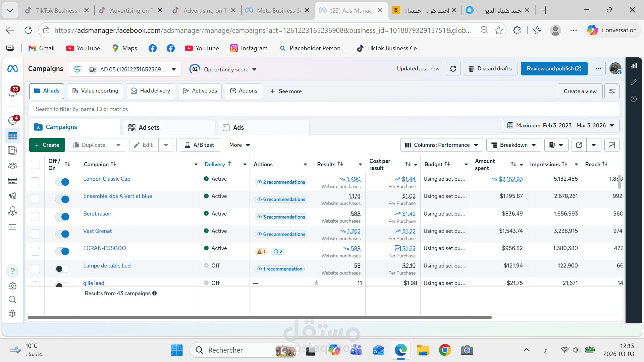644x362 pixels.
Task: Open the billing card icon in sidebar
Action: [12, 181]
